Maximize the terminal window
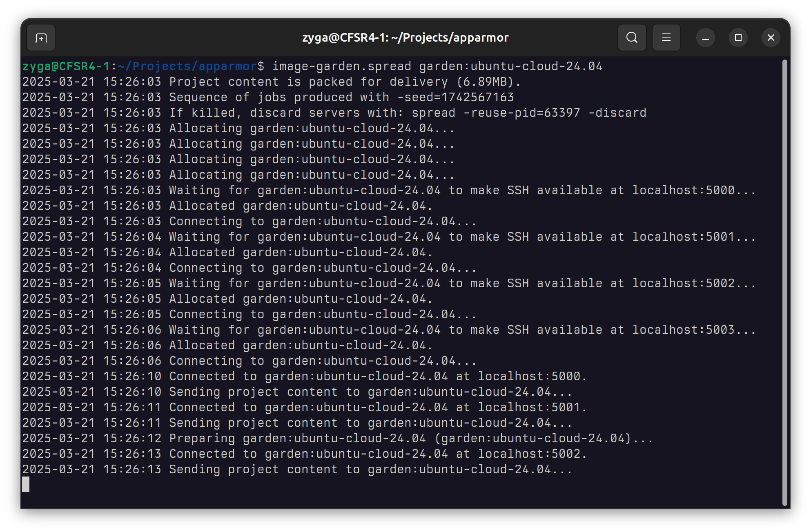 point(737,37)
